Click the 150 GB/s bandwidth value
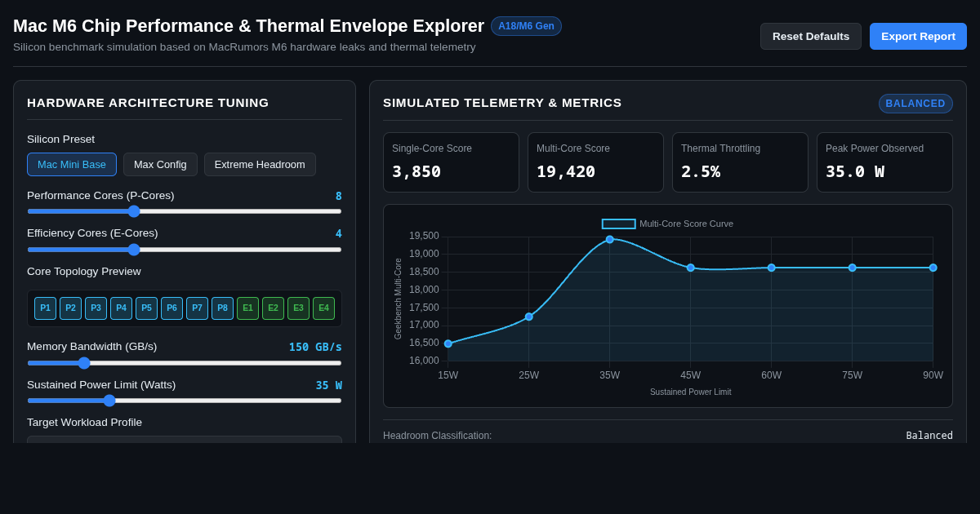 click(x=315, y=347)
